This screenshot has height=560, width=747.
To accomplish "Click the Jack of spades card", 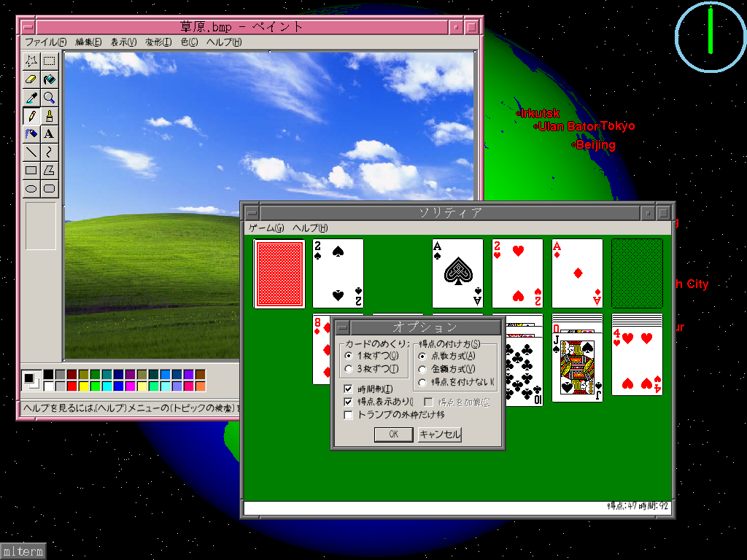I will pos(578,367).
